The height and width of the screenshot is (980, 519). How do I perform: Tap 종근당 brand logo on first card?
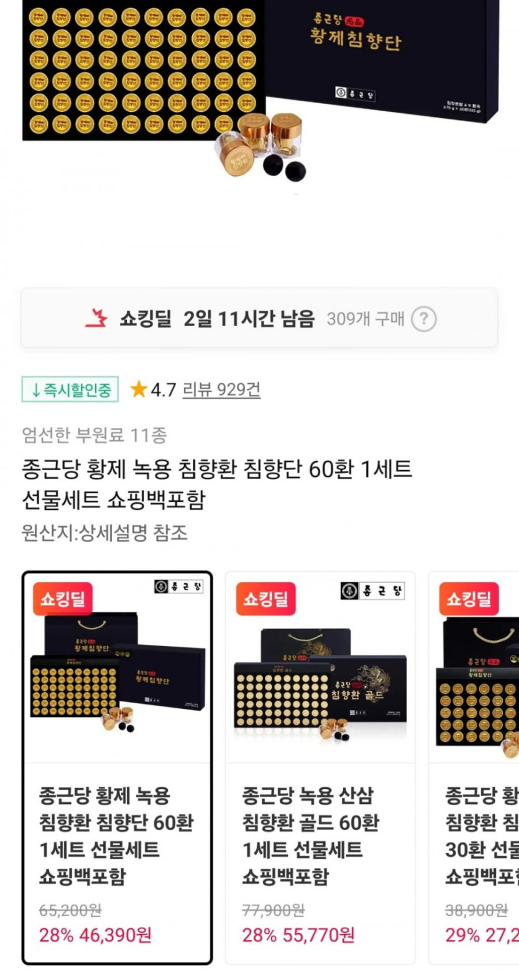click(178, 586)
